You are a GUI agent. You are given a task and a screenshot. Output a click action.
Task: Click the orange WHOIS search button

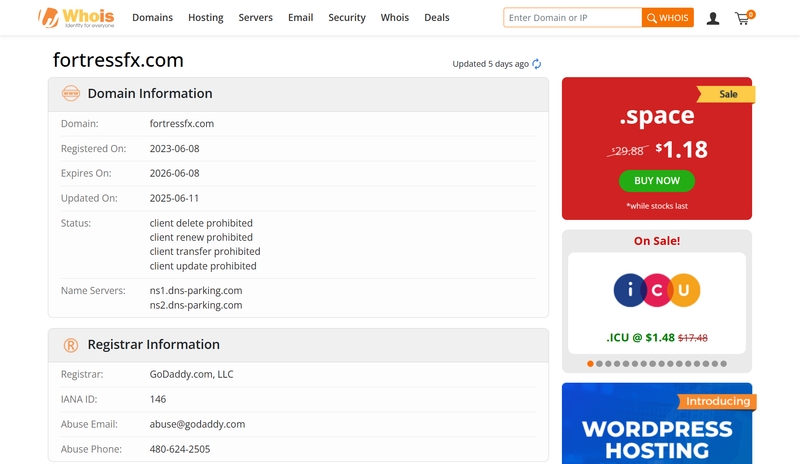point(668,17)
